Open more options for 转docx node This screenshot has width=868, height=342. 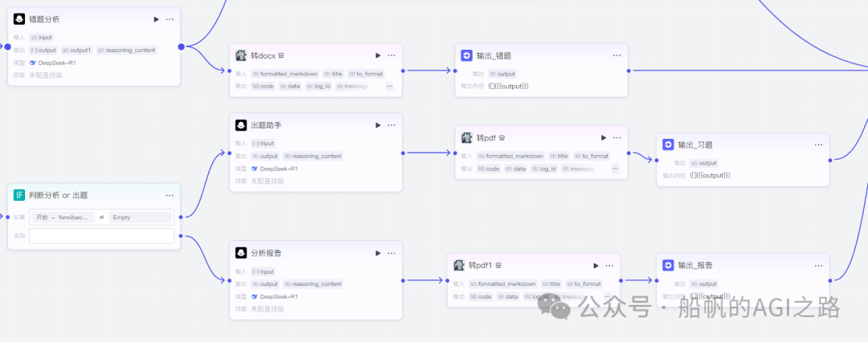tap(391, 55)
